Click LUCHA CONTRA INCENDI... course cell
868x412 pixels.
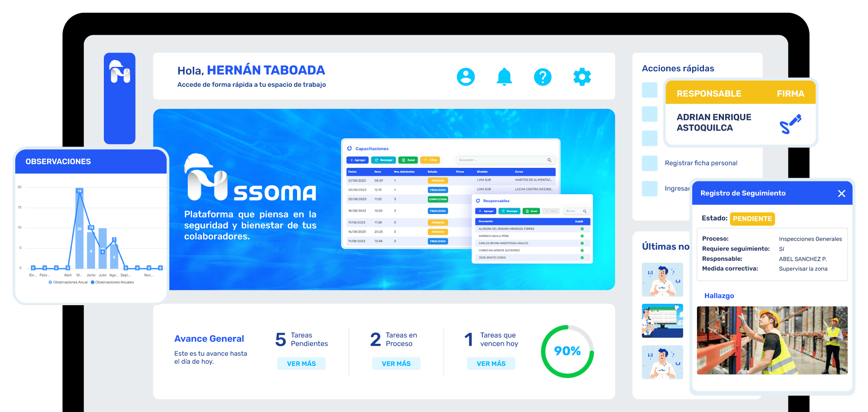(x=534, y=189)
